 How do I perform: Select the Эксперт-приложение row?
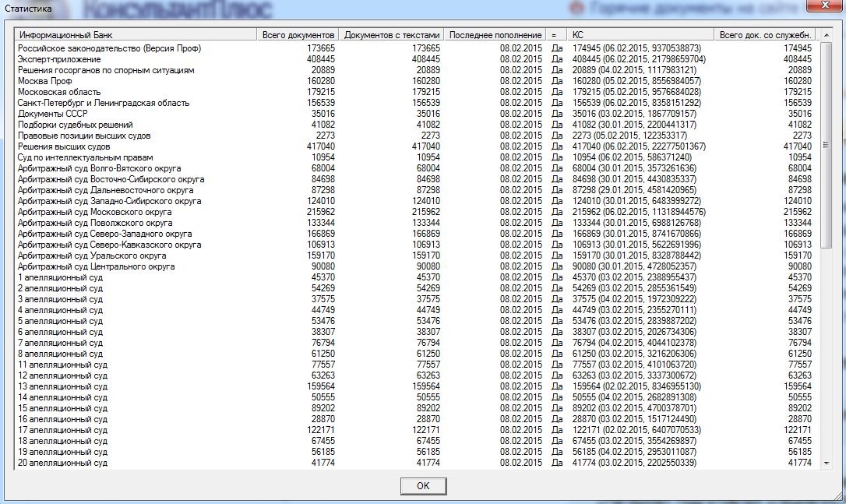click(415, 59)
